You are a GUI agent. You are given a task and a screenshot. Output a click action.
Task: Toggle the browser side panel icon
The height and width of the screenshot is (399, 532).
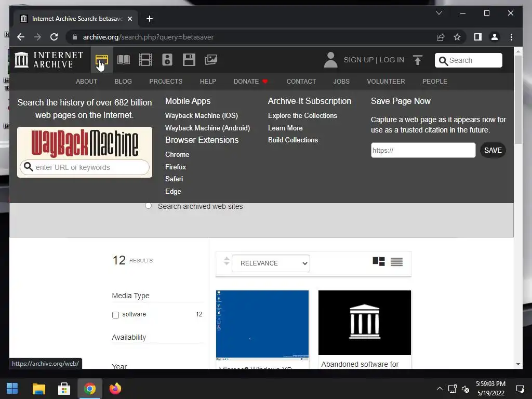click(x=478, y=37)
